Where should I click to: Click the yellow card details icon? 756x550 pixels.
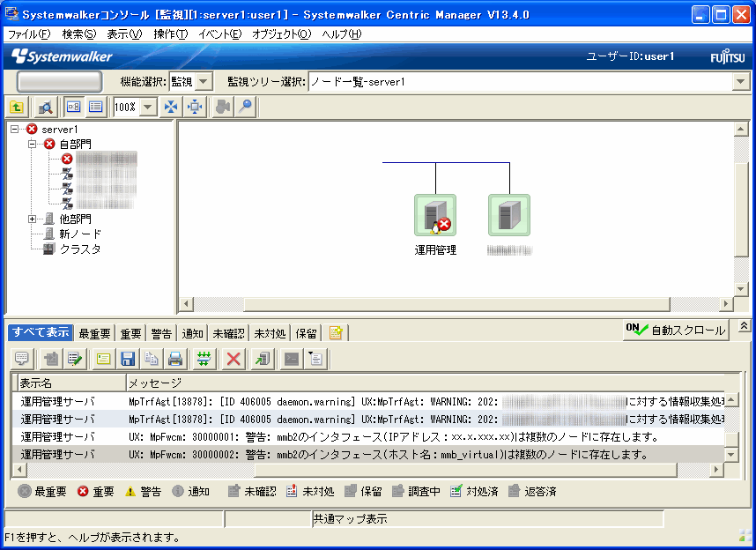coord(103,359)
